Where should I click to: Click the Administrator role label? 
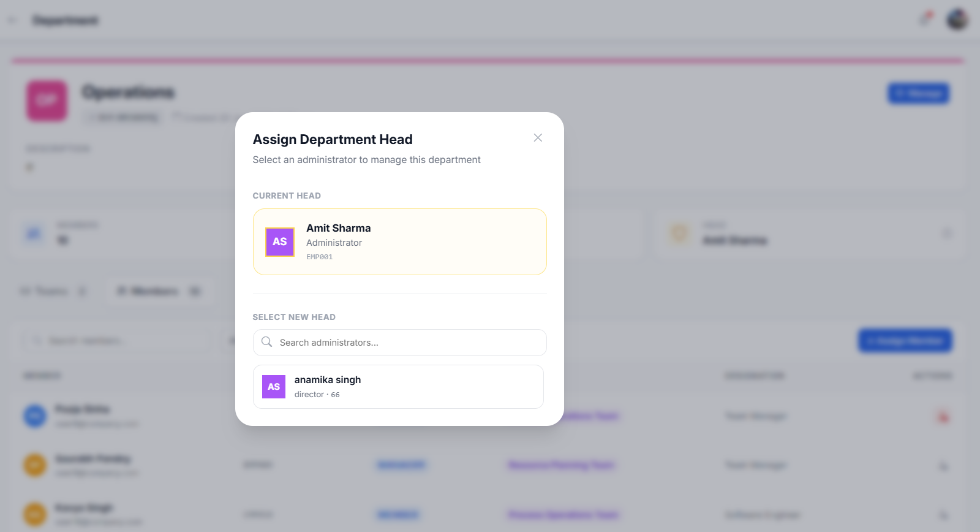(334, 243)
